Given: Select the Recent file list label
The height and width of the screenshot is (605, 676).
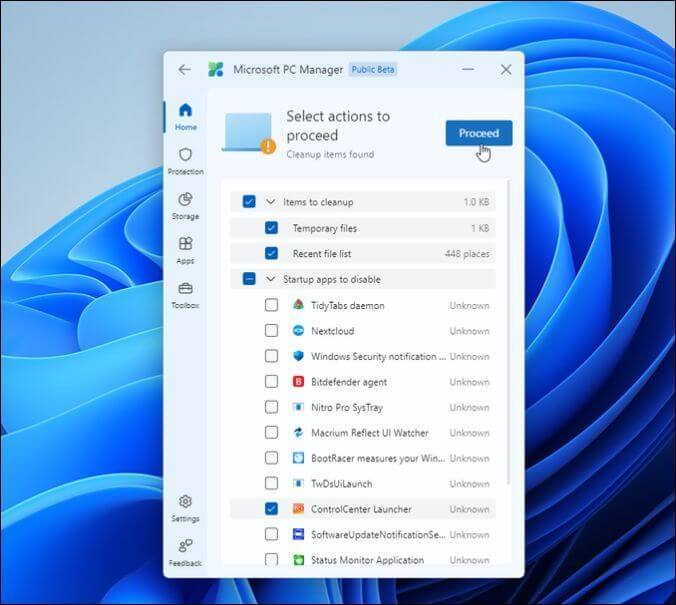Looking at the screenshot, I should click(x=322, y=254).
